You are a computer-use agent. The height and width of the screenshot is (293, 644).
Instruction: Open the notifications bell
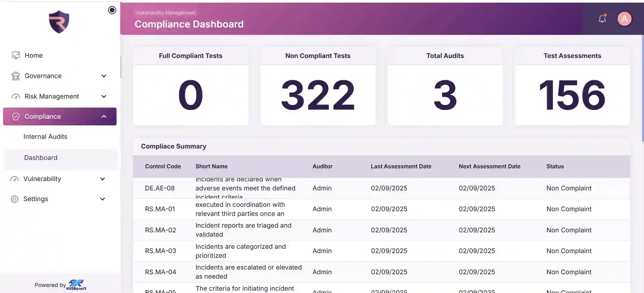pyautogui.click(x=602, y=19)
